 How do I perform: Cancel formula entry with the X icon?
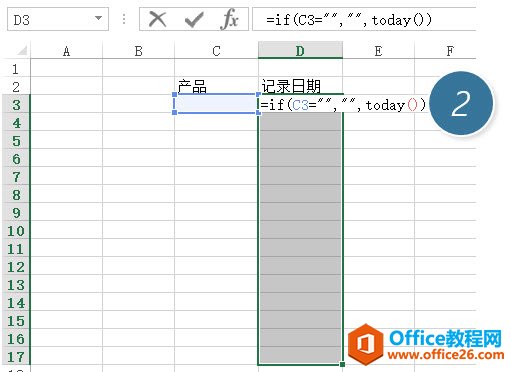(x=157, y=19)
